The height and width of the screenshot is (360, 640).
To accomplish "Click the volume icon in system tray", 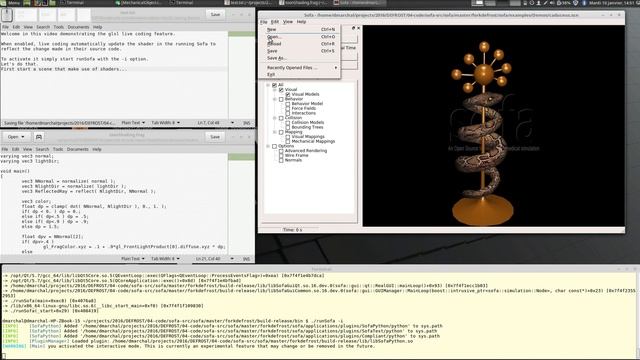I will pos(552,3).
